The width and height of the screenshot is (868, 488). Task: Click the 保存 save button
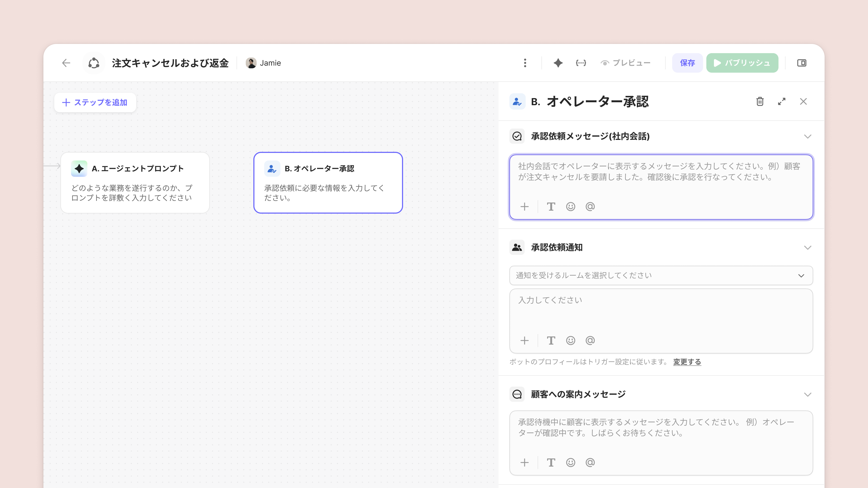[687, 63]
